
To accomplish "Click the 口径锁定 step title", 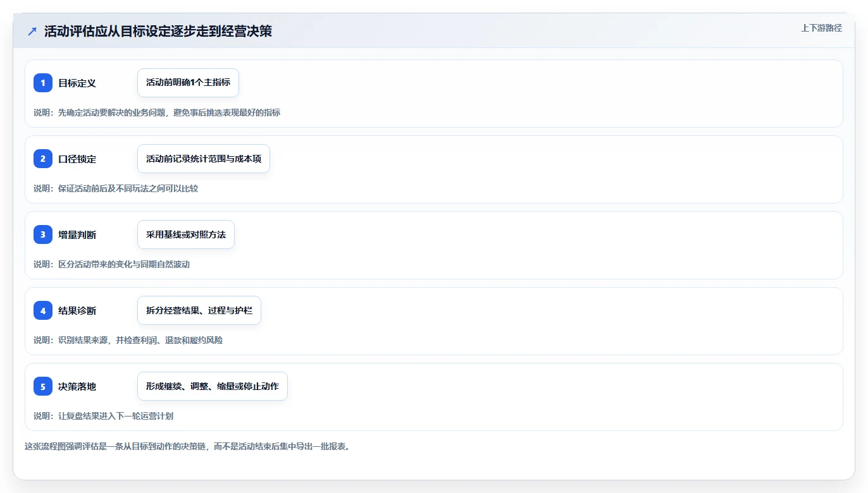I will (77, 159).
